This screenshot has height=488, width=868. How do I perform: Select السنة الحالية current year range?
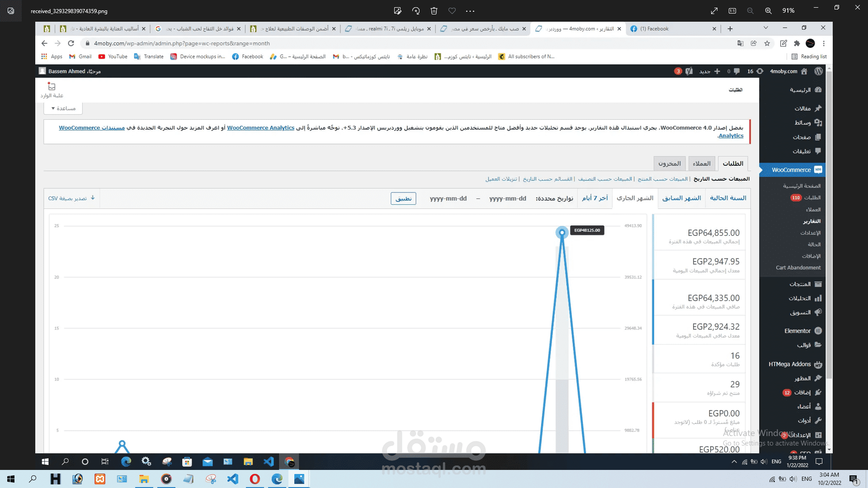[x=728, y=198]
